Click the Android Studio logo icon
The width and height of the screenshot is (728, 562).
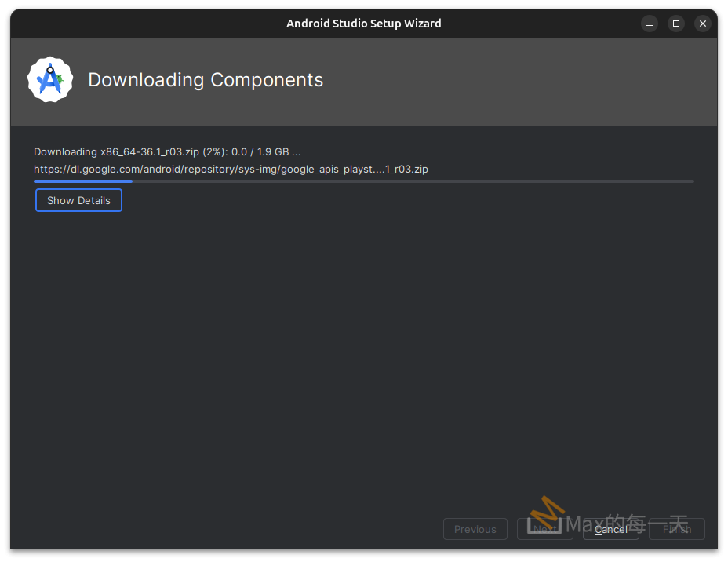coord(50,79)
